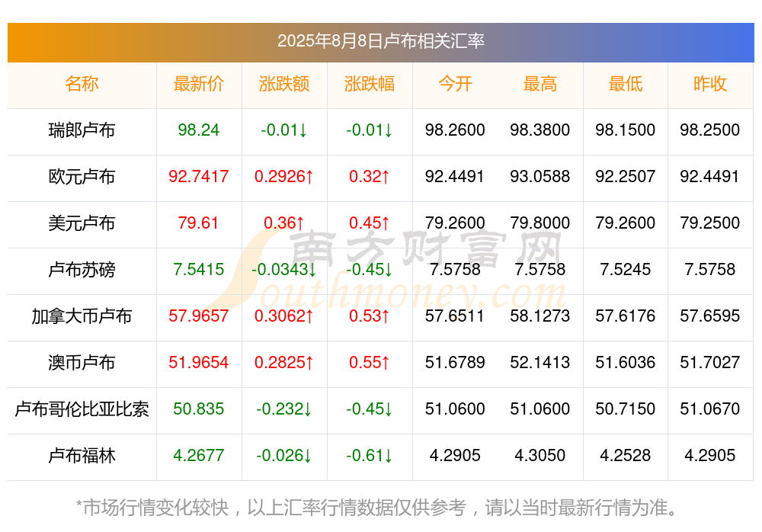Select the 美元卢布 row name
The width and height of the screenshot is (762, 532).
click(x=82, y=223)
